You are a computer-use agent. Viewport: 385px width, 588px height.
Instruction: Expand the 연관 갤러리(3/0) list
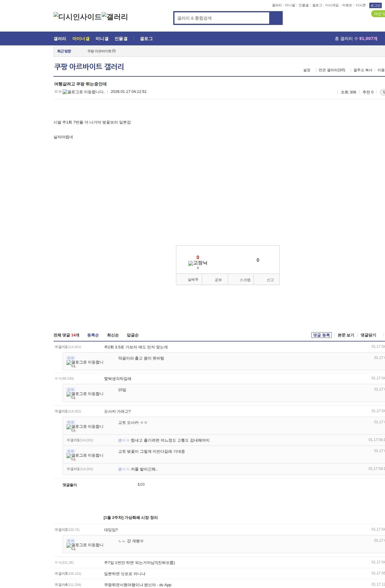[x=332, y=70]
